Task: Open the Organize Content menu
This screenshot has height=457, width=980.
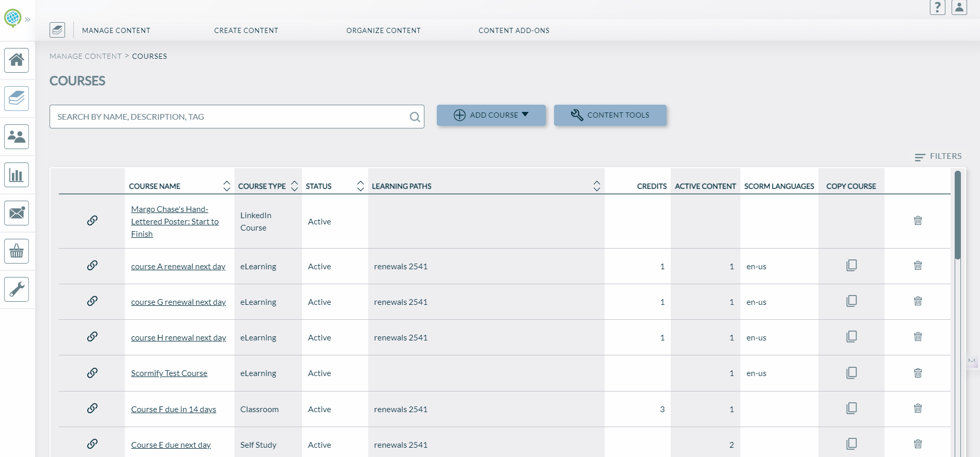Action: click(x=384, y=30)
